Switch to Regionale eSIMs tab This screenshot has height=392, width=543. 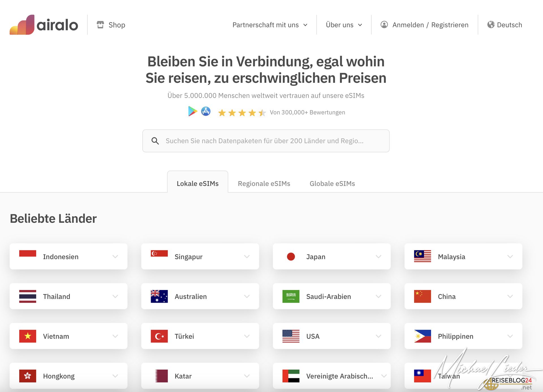click(x=264, y=184)
